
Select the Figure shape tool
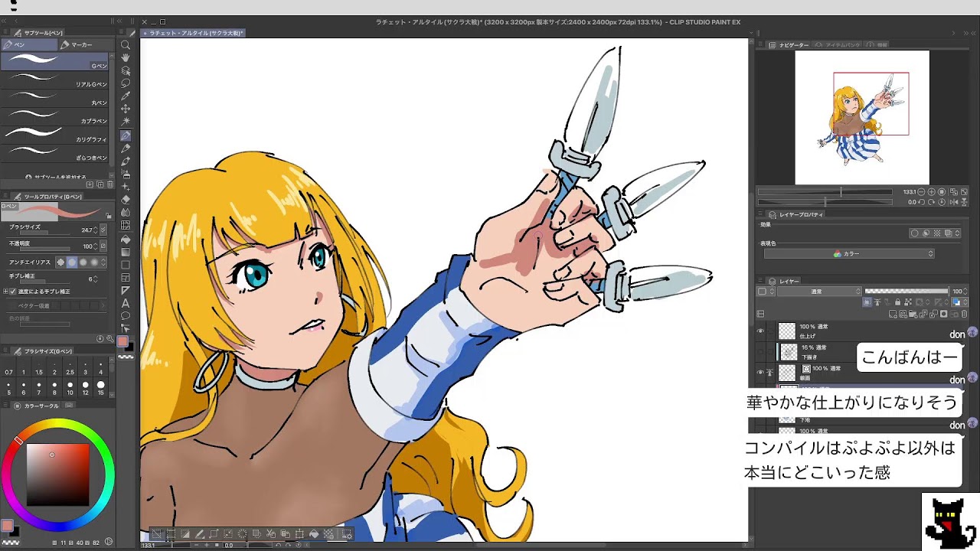(126, 265)
